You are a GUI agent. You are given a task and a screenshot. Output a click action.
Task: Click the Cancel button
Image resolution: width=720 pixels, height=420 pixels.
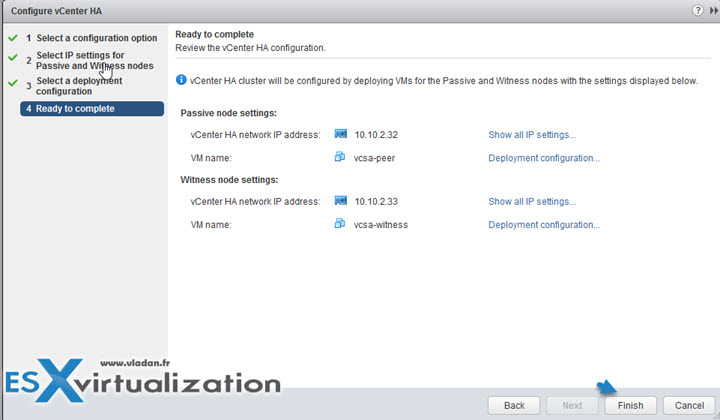[x=689, y=405]
